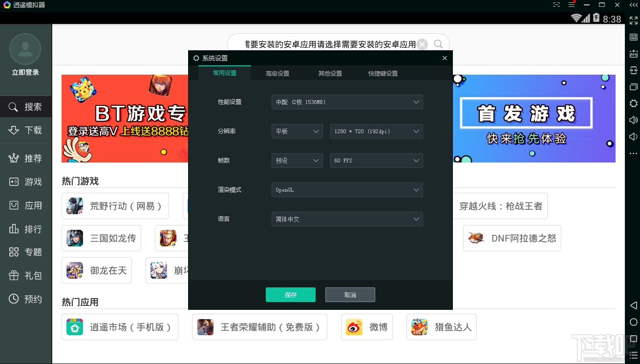Open 猎鱼达人 app entry

442,327
